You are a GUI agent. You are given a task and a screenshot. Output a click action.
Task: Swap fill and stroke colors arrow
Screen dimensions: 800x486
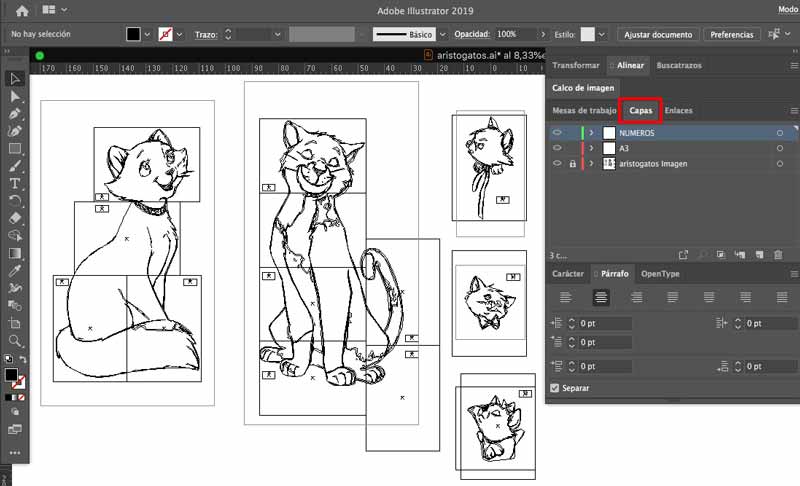pos(22,360)
